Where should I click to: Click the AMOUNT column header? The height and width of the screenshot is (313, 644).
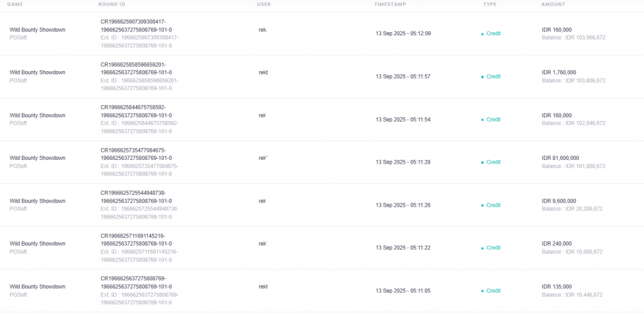coord(553,4)
